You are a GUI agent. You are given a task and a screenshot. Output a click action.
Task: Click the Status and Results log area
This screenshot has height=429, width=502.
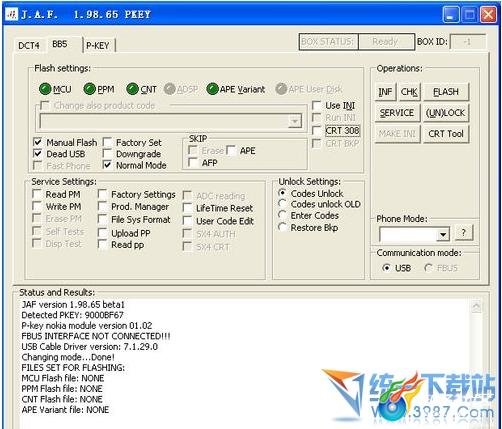click(245, 363)
